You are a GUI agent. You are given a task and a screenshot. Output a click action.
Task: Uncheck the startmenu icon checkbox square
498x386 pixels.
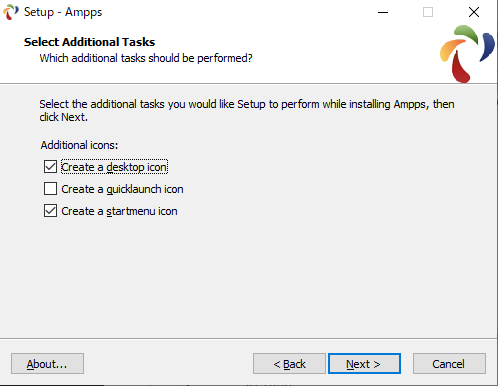[x=50, y=211]
